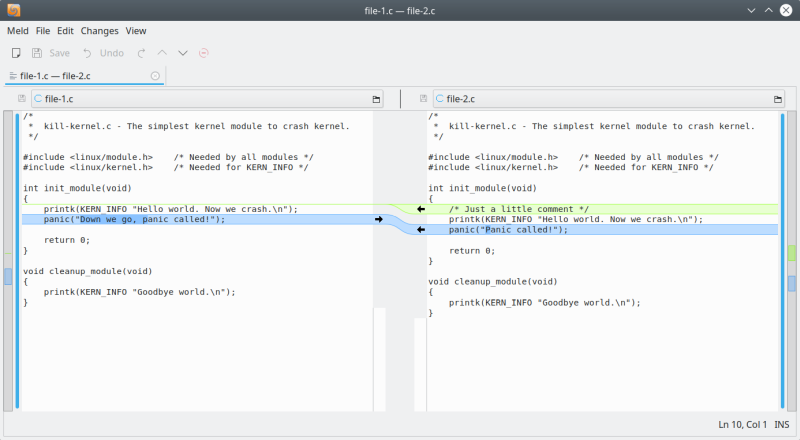Click green change marker in right overview bar
This screenshot has width=800, height=440.
coord(792,253)
